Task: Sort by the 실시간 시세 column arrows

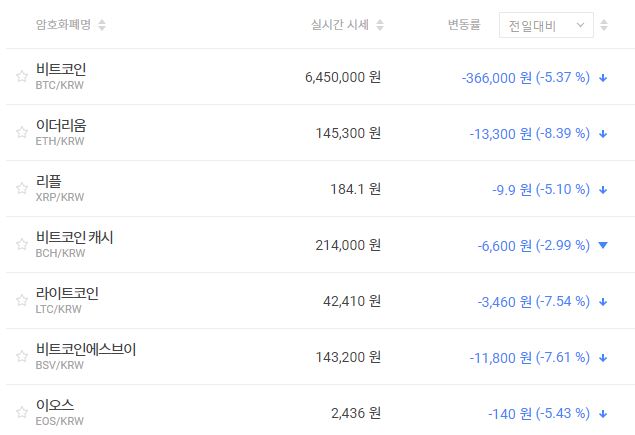Action: click(380, 25)
